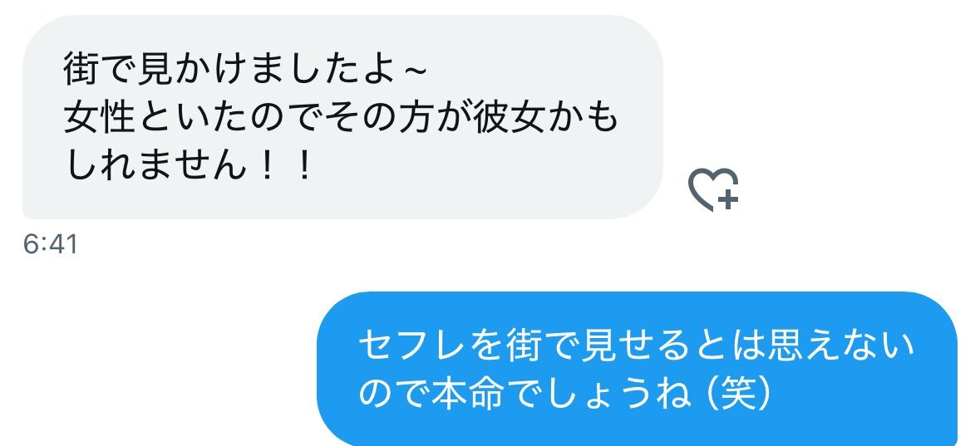This screenshot has height=446, width=980.
Task: Tap the word 女性 in gray message
Action: 101,119
